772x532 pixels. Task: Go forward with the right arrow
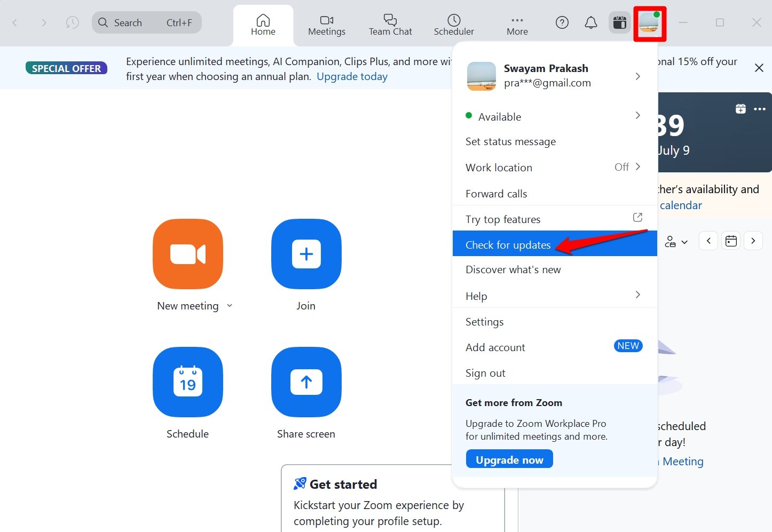coord(44,22)
